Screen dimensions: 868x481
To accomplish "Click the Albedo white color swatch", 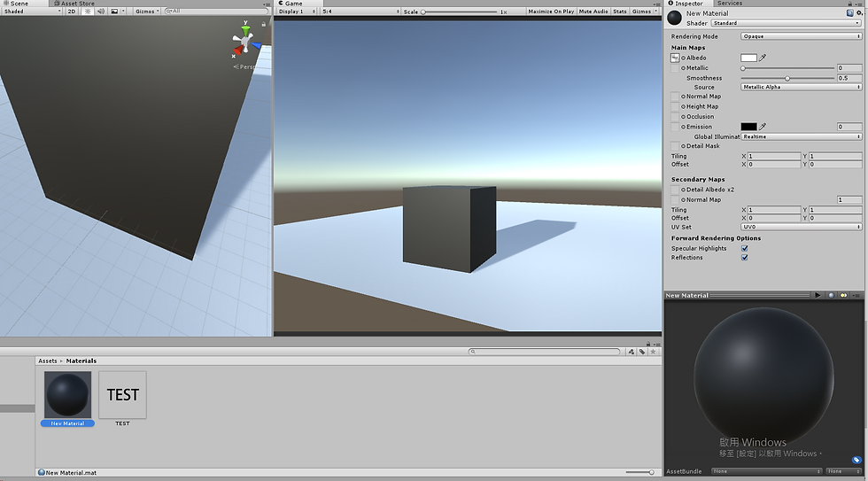I will click(748, 58).
